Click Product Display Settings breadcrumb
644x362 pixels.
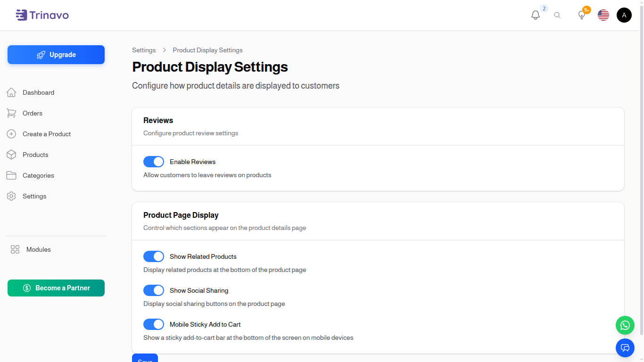[x=207, y=50]
